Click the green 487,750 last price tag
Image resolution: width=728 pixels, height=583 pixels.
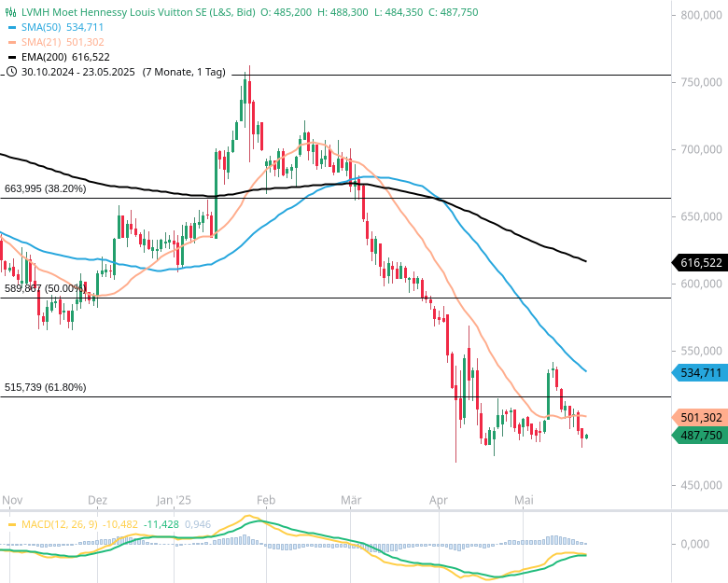pos(700,436)
